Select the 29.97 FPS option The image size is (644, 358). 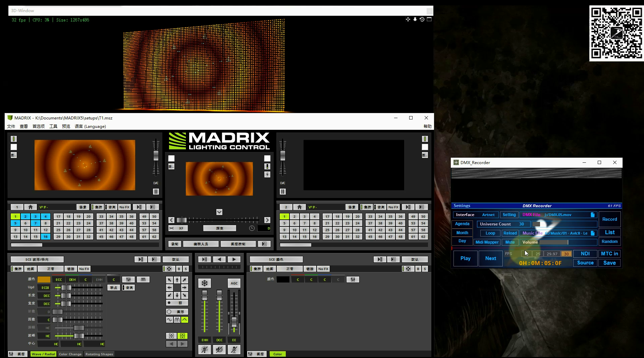click(552, 254)
